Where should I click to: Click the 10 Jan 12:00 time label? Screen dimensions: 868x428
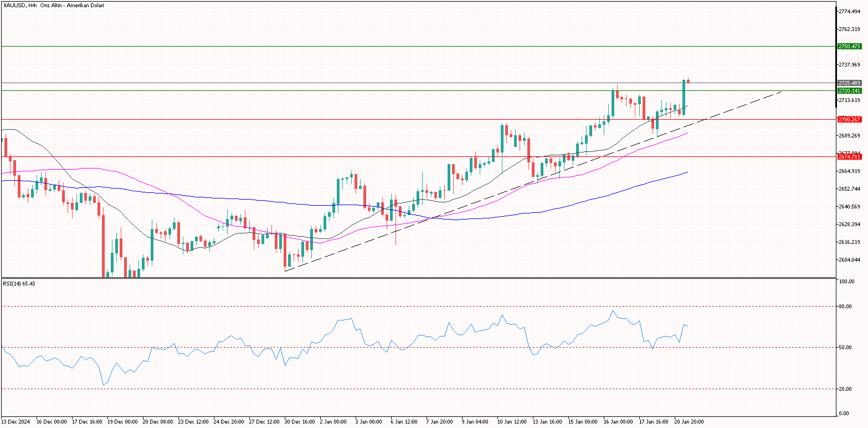pos(513,422)
